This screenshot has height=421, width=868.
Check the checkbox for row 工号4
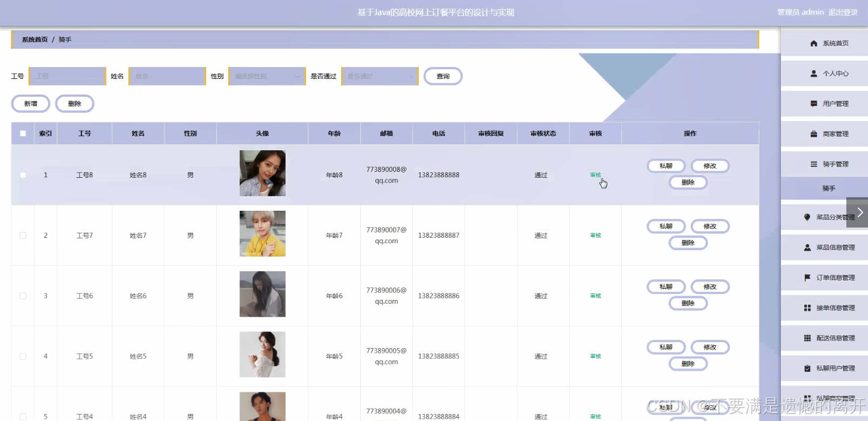tap(23, 417)
